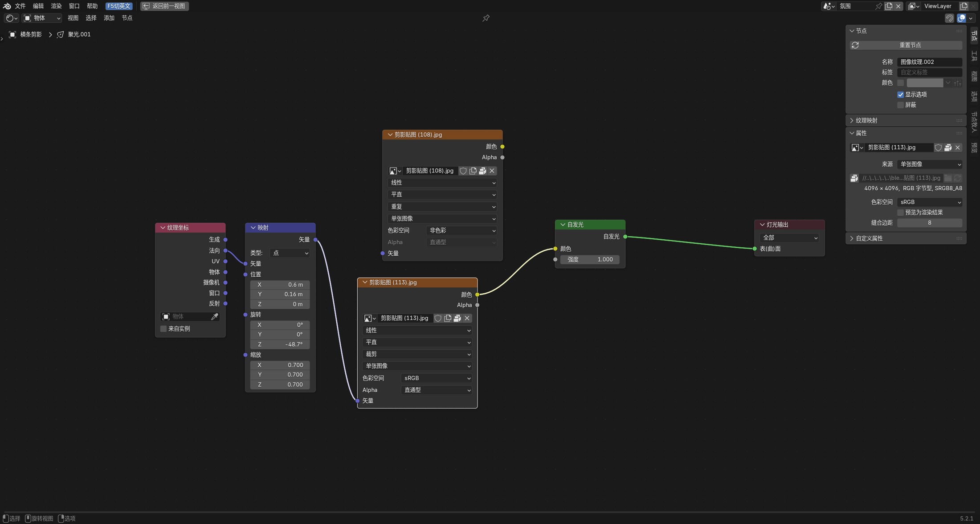Click the view layer browse icon
Screen dimensions: 980x524
pos(914,6)
